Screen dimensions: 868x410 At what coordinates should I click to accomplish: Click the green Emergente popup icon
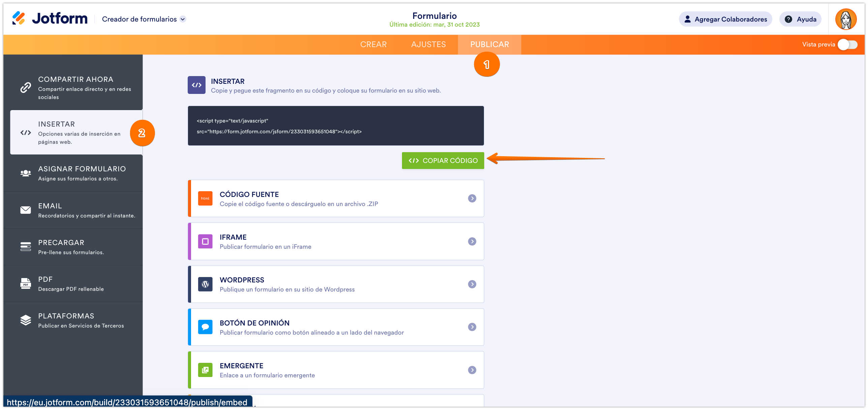205,370
